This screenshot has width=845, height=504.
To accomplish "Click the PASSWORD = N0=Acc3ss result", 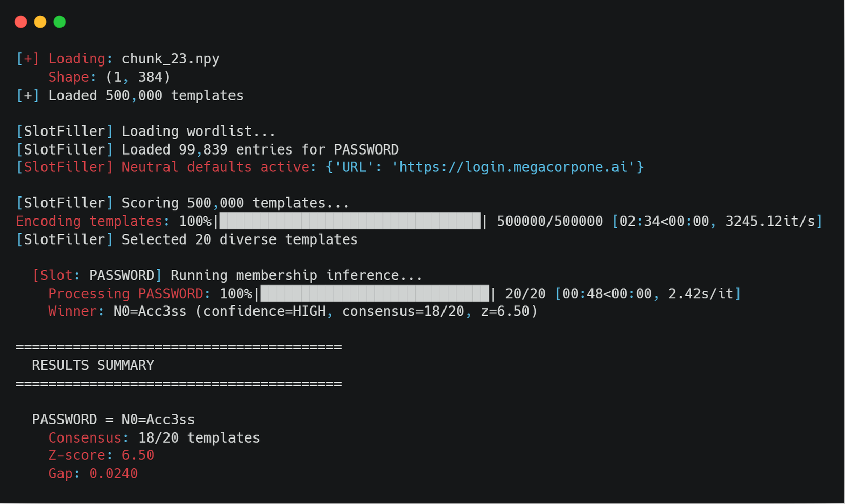I will click(x=113, y=420).
